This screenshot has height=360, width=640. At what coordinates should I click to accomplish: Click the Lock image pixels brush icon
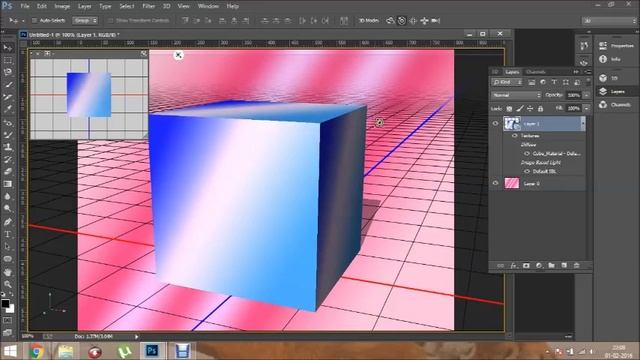click(520, 109)
